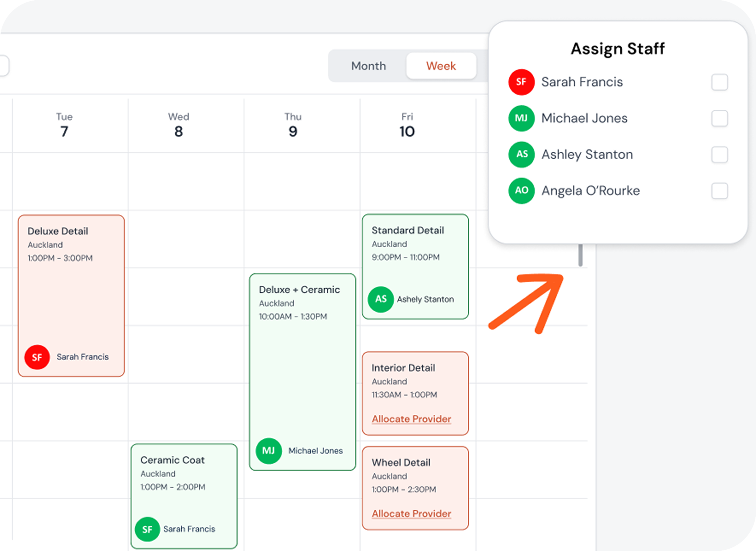The width and height of the screenshot is (756, 551).
Task: Click AS avatar on Standard Detail booking
Action: (380, 299)
